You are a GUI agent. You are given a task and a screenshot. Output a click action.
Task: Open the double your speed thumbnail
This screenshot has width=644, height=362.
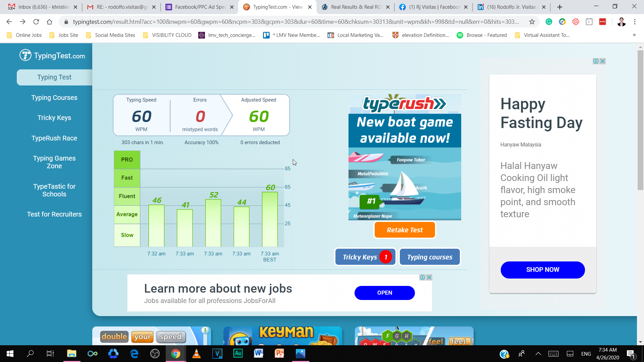pyautogui.click(x=152, y=336)
